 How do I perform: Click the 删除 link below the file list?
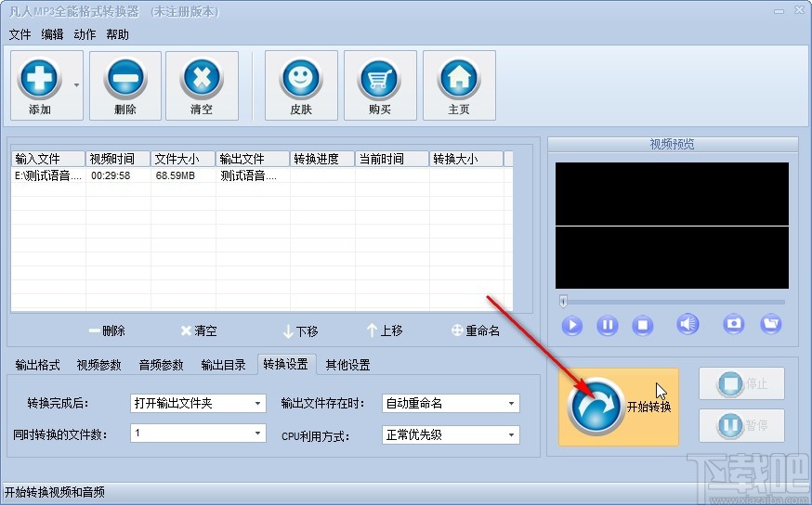(107, 330)
